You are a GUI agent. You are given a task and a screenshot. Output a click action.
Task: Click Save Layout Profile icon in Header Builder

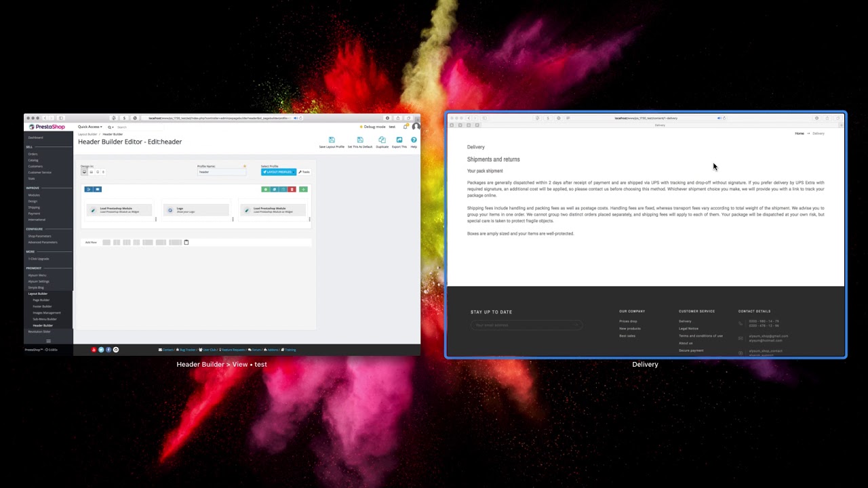pyautogui.click(x=332, y=140)
